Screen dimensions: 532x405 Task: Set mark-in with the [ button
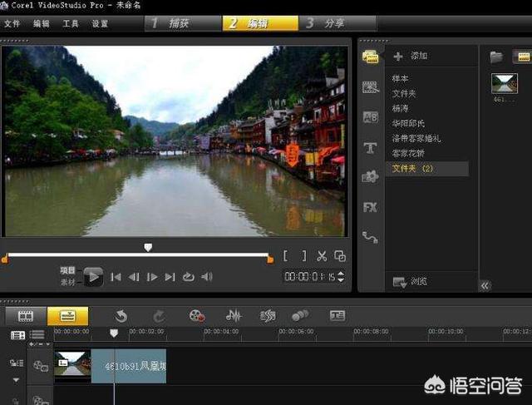point(286,255)
